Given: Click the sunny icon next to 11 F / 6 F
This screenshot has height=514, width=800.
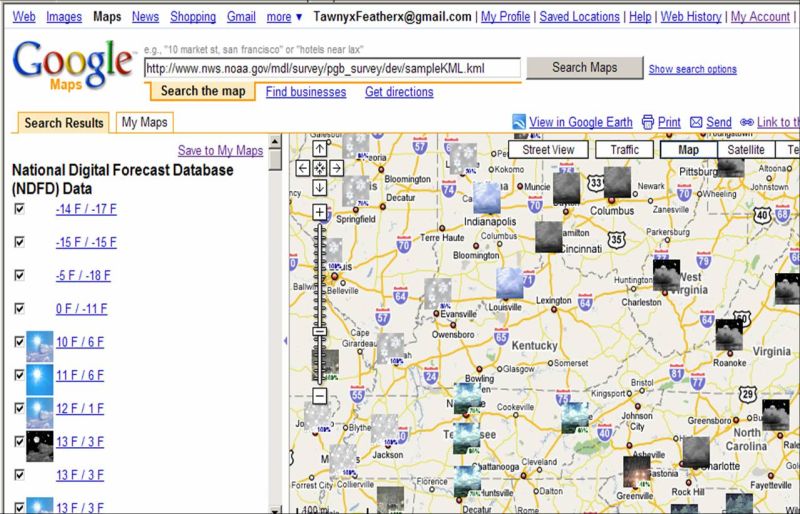Looking at the screenshot, I should pos(40,379).
